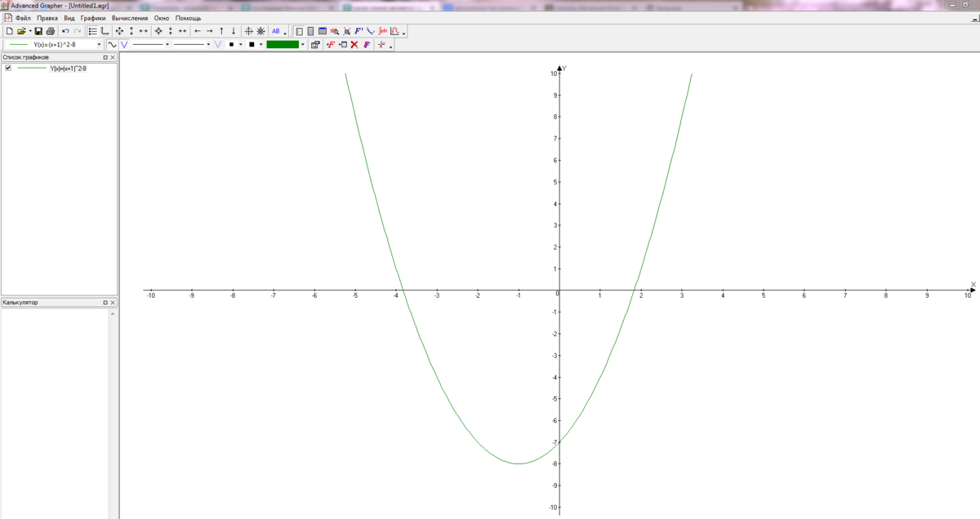Open the Вычисления menu
Screen dimensions: 980x519
(x=130, y=18)
